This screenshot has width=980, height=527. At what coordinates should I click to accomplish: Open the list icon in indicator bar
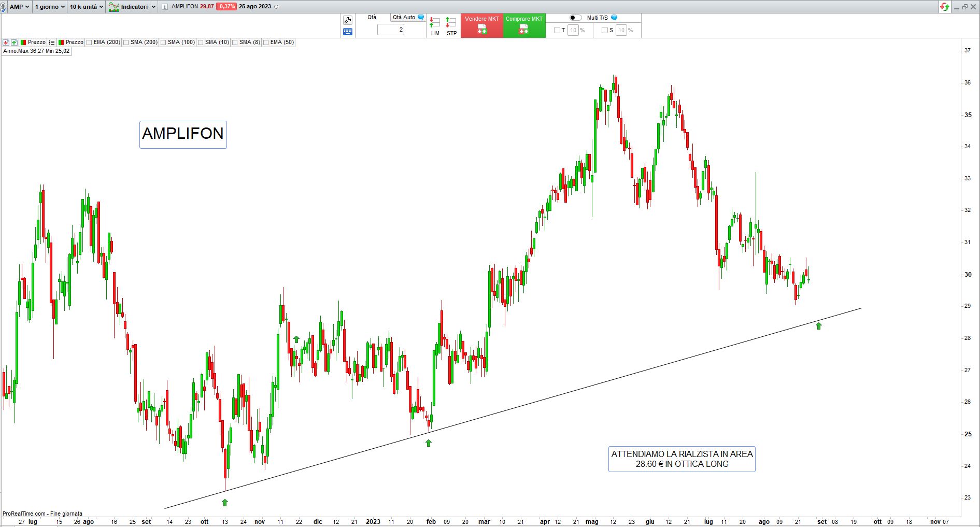pos(52,42)
